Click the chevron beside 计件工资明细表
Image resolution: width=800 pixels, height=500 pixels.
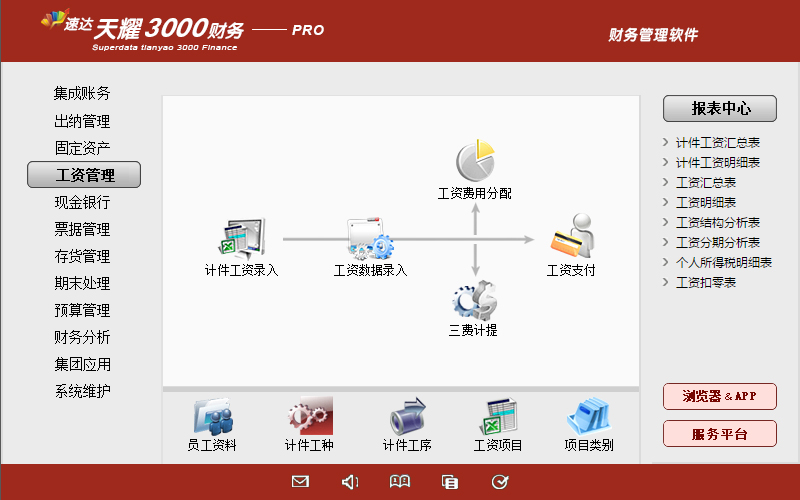(665, 162)
